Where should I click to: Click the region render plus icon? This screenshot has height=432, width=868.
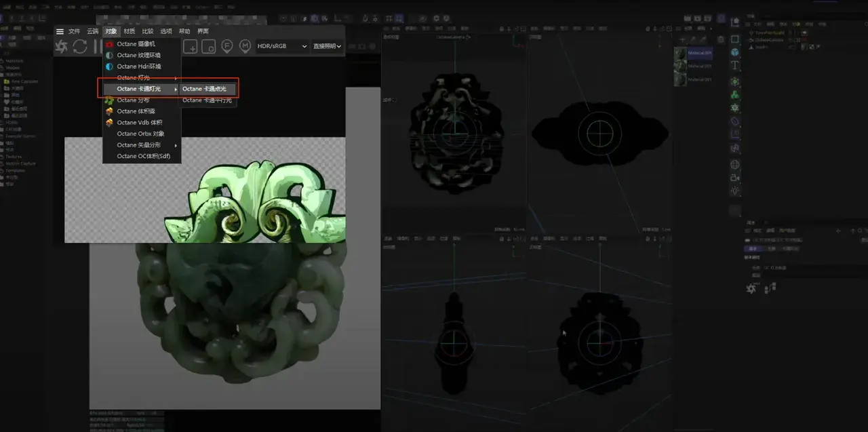193,46
